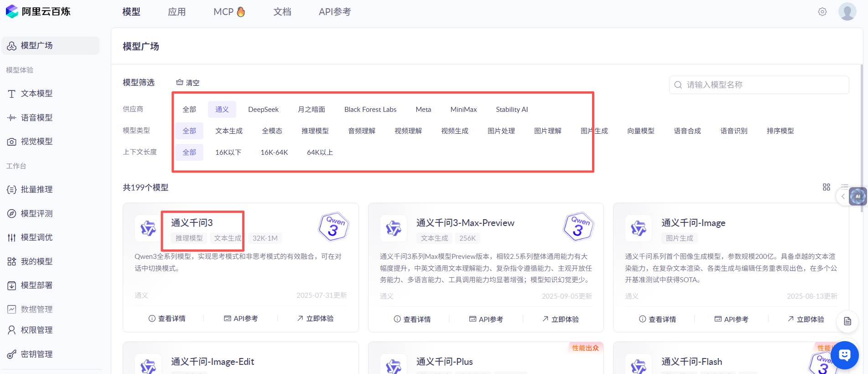
Task: Filter context length to 16K-64K
Action: [x=274, y=153]
